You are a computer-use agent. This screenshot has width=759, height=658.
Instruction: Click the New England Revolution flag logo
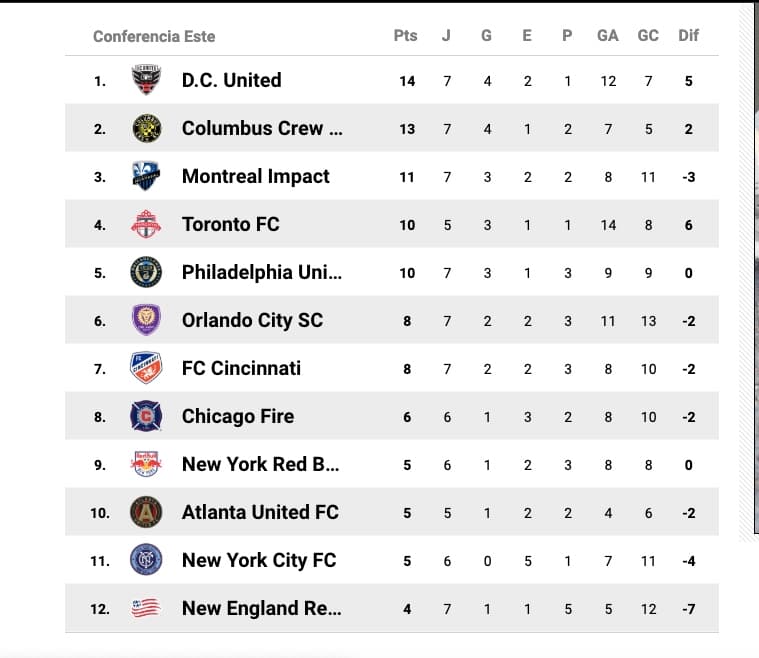(146, 608)
